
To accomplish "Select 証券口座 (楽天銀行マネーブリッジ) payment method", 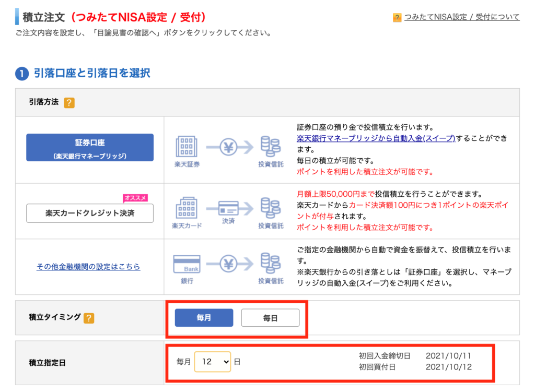I will click(x=90, y=147).
